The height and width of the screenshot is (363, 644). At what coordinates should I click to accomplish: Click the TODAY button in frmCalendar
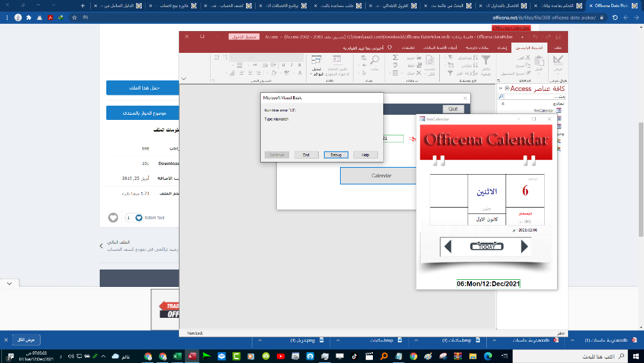(487, 247)
